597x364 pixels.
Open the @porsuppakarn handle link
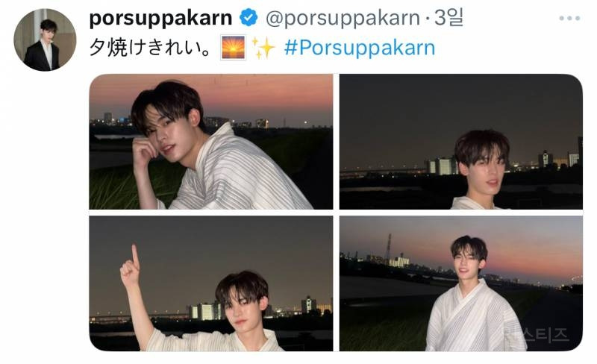pos(343,18)
